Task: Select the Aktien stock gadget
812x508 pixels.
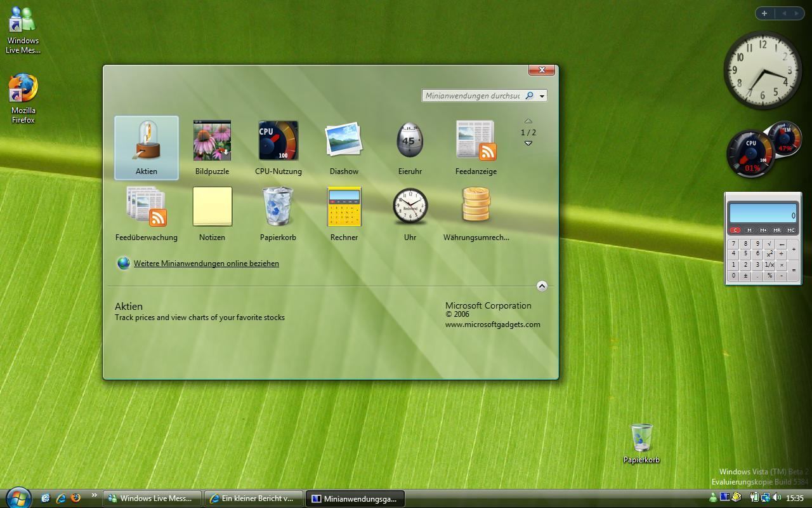Action: [146, 148]
